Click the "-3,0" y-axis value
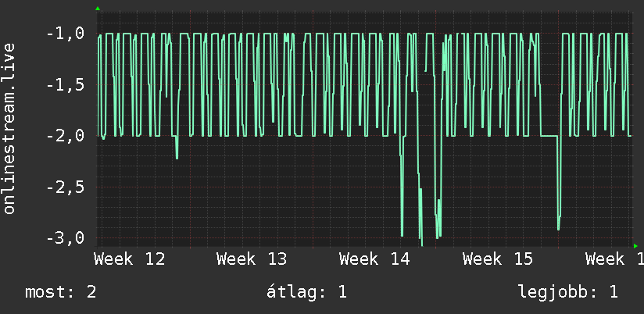 pyautogui.click(x=65, y=238)
